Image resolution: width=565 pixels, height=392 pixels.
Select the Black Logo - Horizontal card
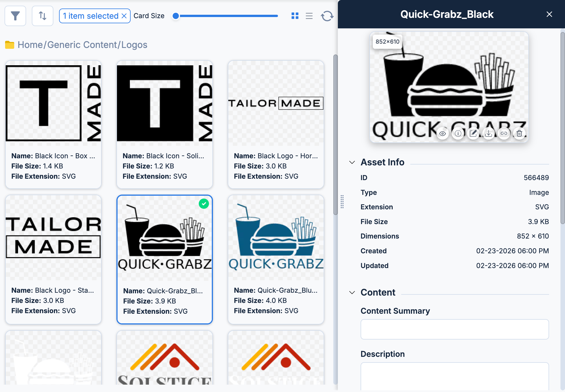(x=276, y=125)
